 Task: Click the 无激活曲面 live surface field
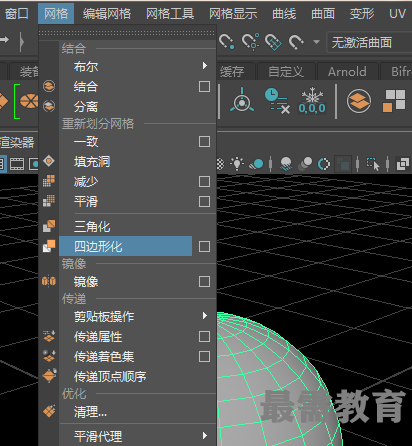369,42
